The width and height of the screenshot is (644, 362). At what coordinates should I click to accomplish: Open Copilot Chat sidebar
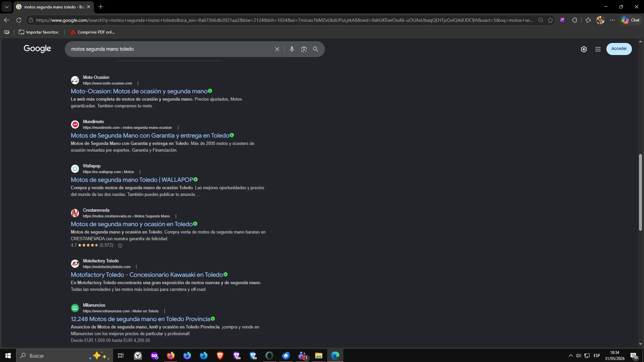631,20
